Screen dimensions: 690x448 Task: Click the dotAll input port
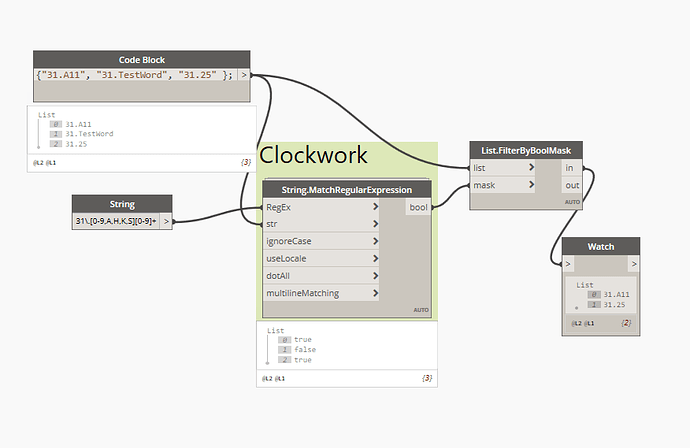321,276
